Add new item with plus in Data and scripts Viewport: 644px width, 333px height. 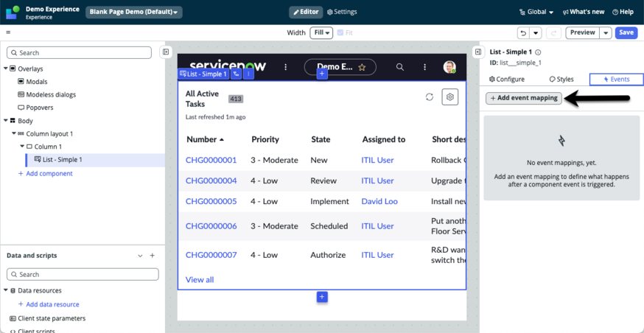[152, 256]
